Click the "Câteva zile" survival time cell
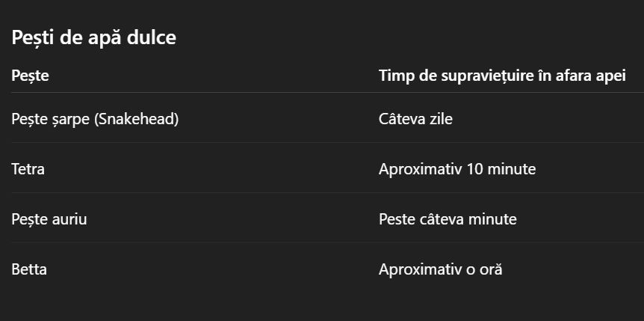Image resolution: width=644 pixels, height=321 pixels. coord(415,119)
